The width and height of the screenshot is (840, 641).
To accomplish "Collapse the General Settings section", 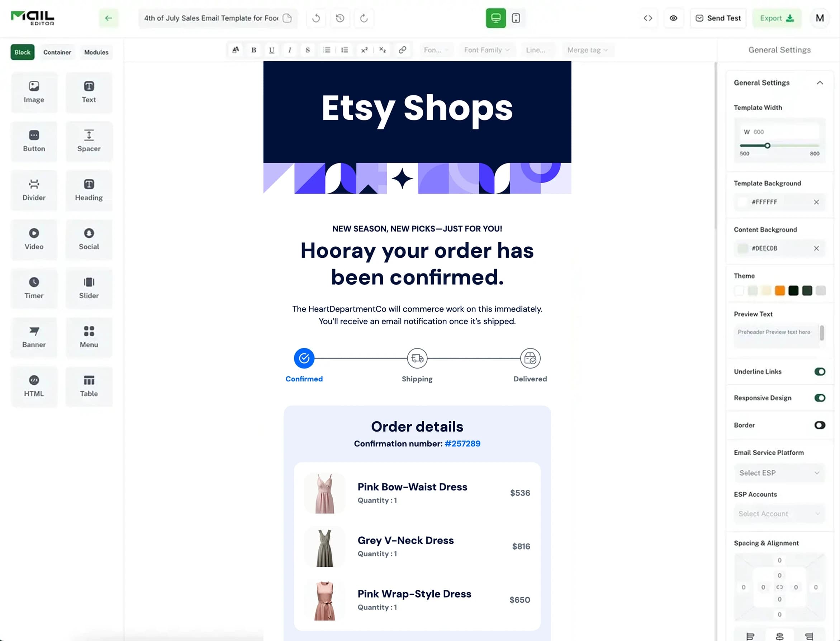I will point(820,83).
